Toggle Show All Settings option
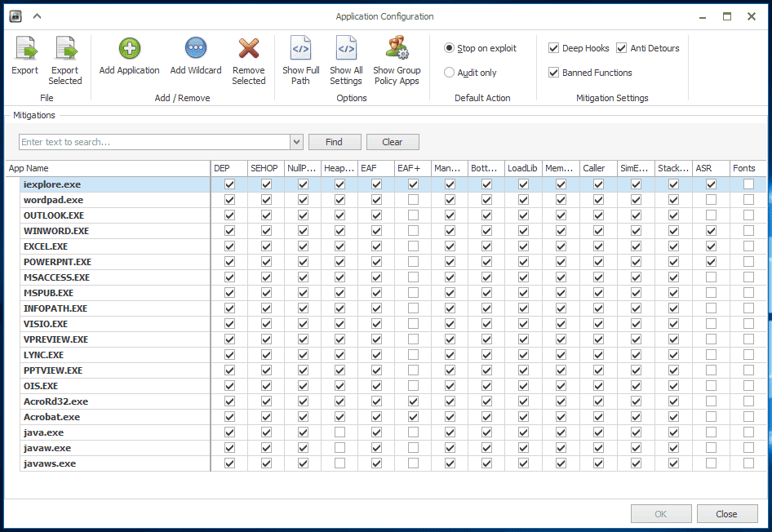The image size is (772, 532). (346, 61)
